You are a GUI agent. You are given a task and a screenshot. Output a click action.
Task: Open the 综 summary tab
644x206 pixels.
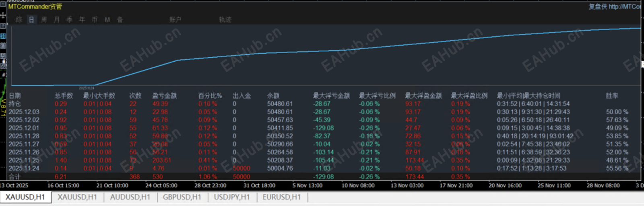[19, 19]
